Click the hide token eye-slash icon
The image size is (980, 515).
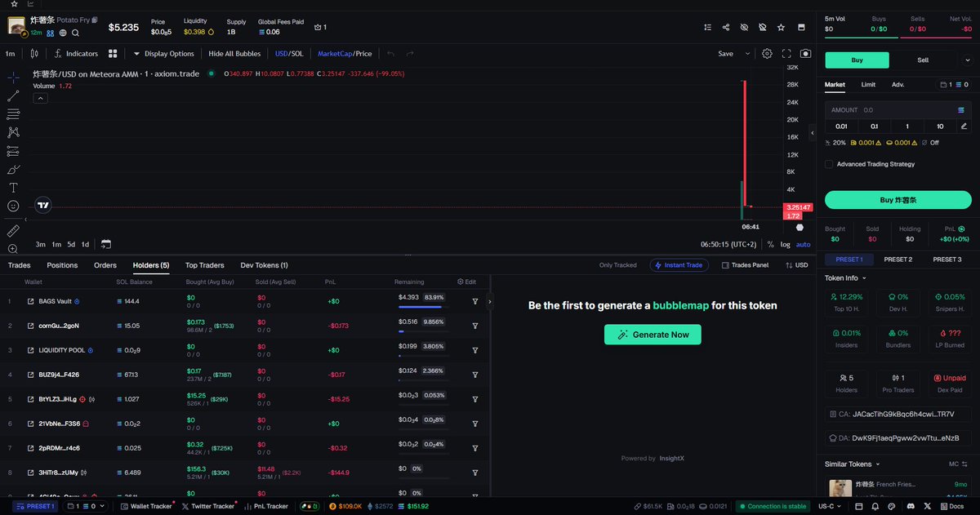point(744,27)
